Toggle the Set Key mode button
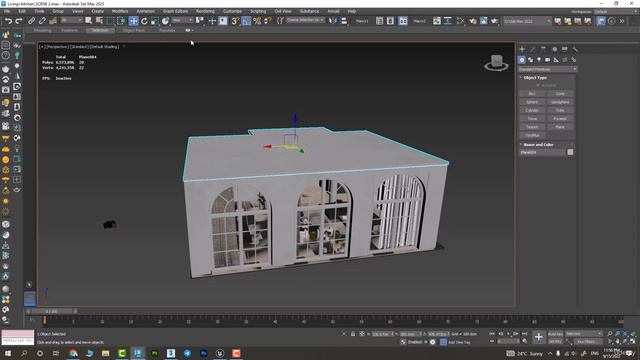The height and width of the screenshot is (360, 640). coord(555,341)
